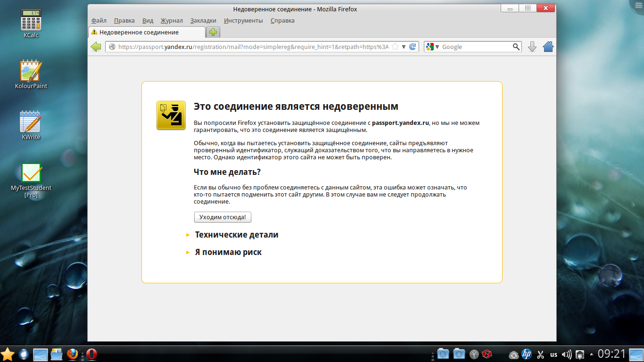The height and width of the screenshot is (362, 644).
Task: Open MyTestStudent [Pro] desktop icon
Action: [x=31, y=180]
